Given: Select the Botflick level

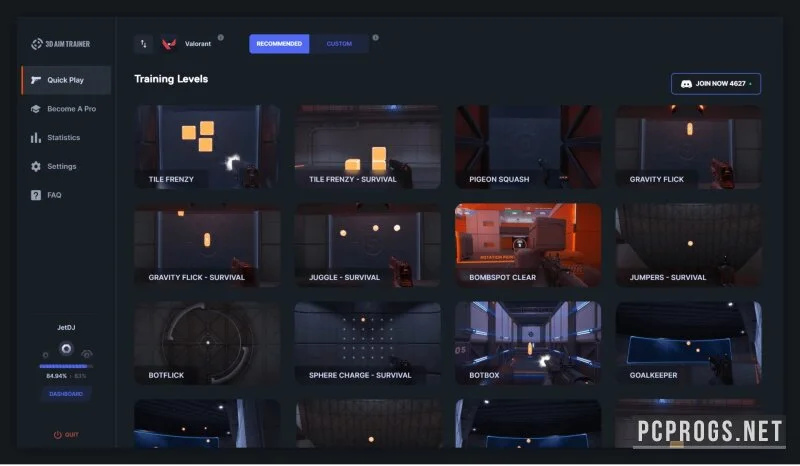Looking at the screenshot, I should [x=207, y=343].
